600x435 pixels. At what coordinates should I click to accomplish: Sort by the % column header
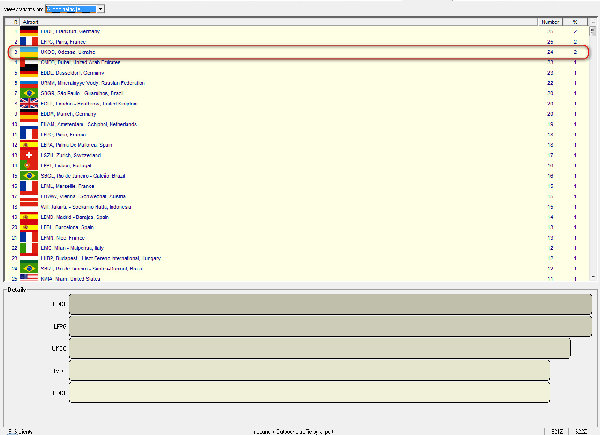575,22
